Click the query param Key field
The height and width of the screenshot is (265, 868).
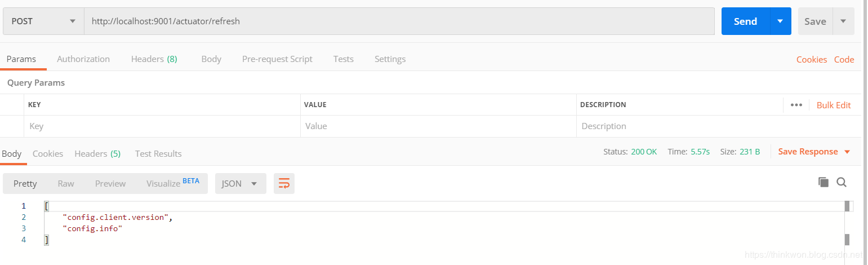[162, 126]
